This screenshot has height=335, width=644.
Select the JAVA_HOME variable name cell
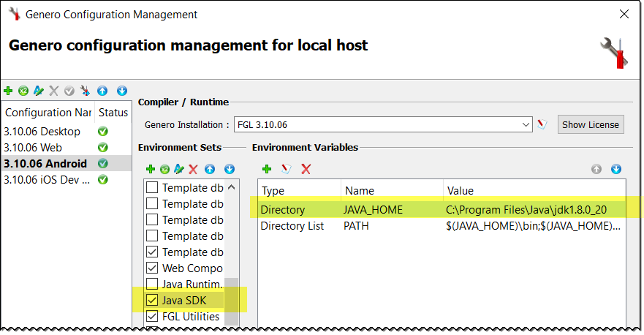click(x=373, y=210)
